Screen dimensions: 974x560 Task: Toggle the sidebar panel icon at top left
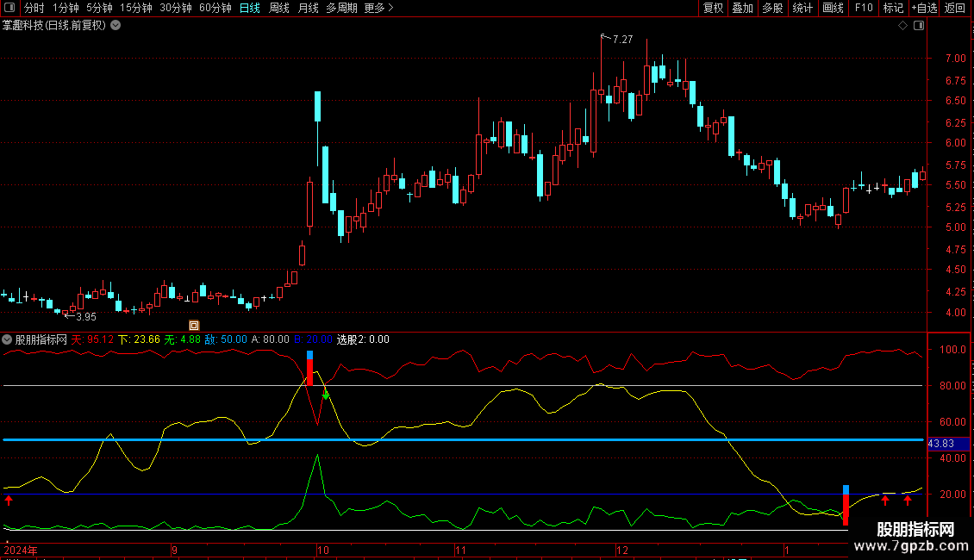9,8
